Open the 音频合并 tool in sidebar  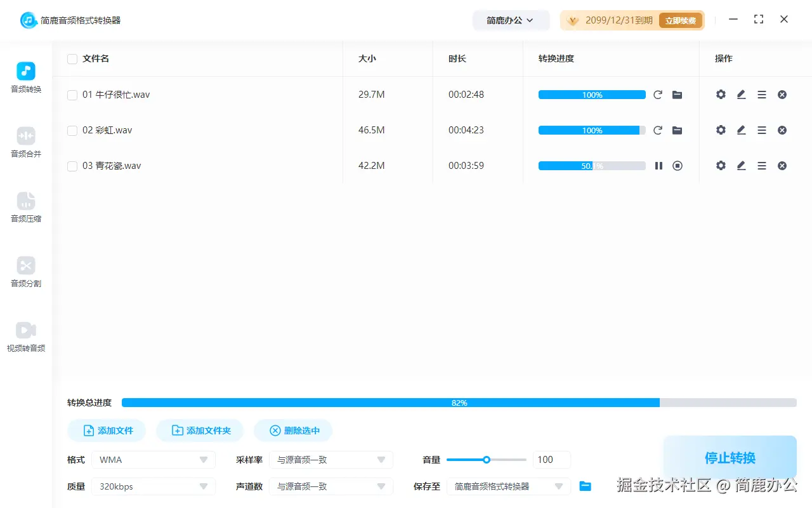click(x=25, y=142)
